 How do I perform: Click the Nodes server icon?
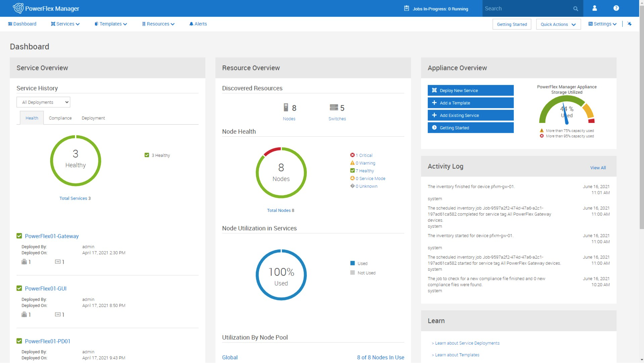click(286, 107)
